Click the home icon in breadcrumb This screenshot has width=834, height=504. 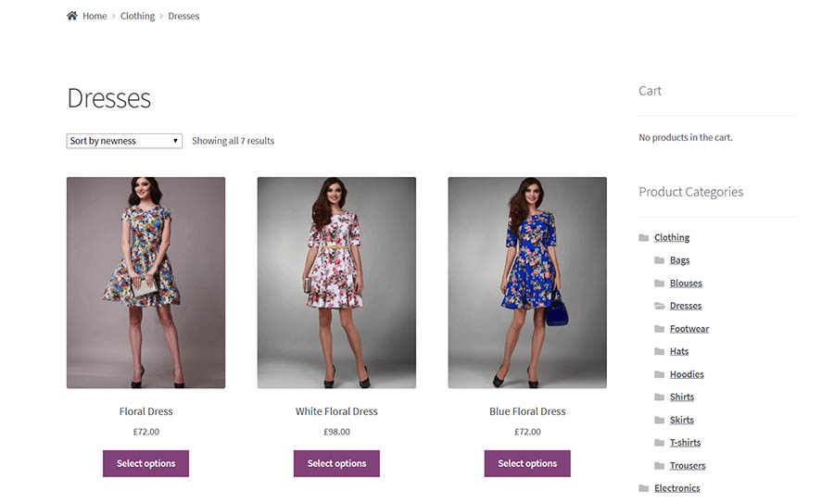click(x=71, y=16)
